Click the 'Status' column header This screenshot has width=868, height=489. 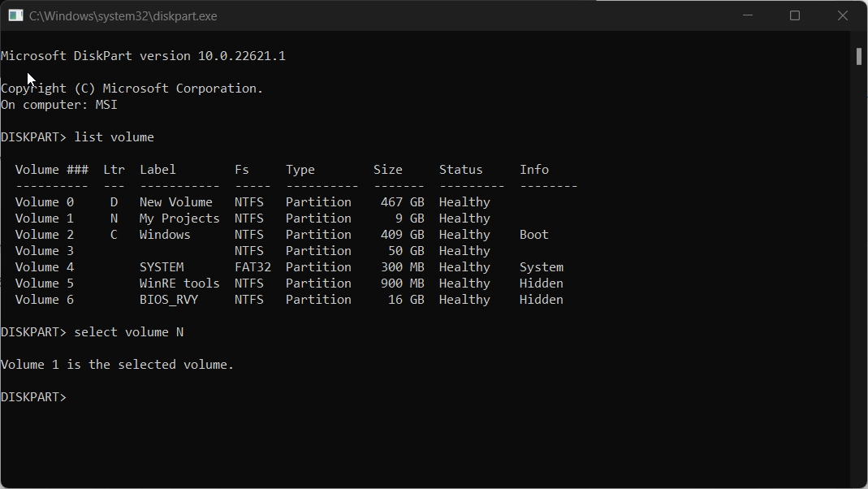click(x=460, y=170)
